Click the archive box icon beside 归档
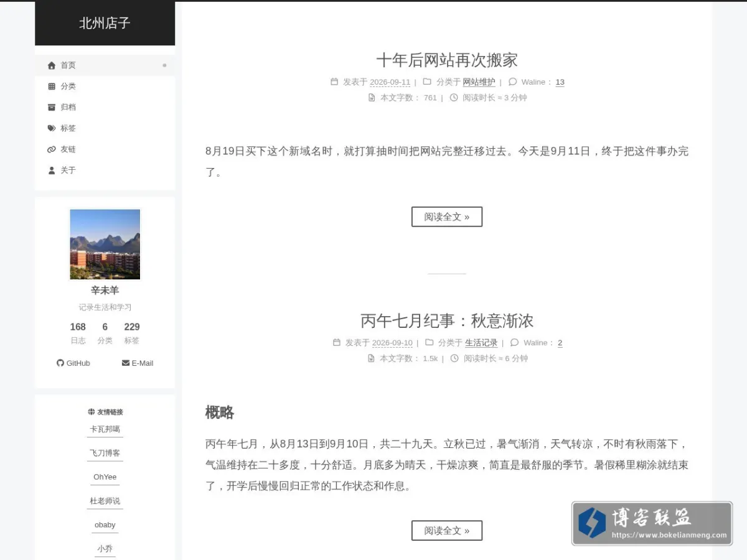Image resolution: width=747 pixels, height=560 pixels. pos(52,107)
